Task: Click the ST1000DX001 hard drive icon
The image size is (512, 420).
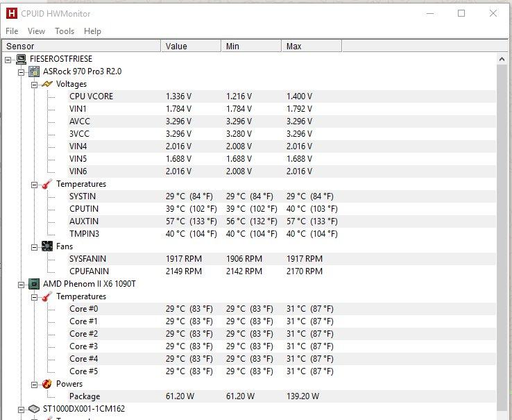Action: [x=34, y=409]
